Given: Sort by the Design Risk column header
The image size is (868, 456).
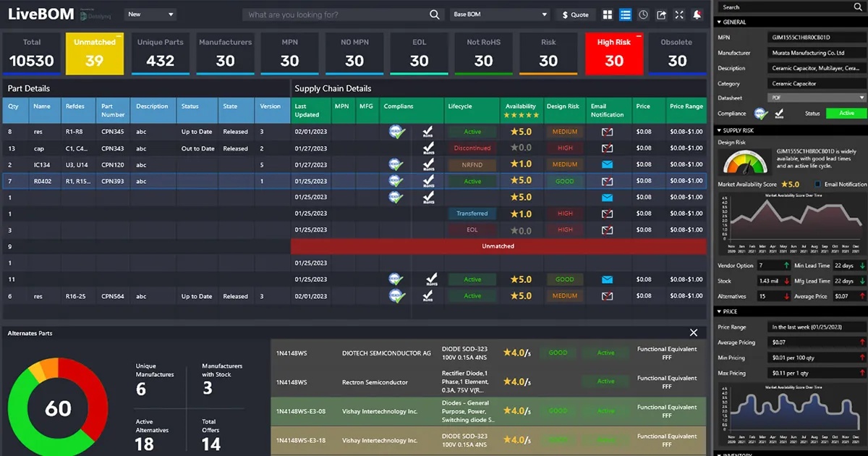Looking at the screenshot, I should (564, 111).
